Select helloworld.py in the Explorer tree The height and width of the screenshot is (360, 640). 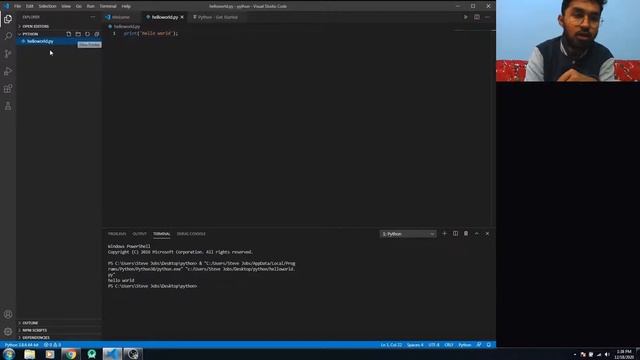pos(59,41)
